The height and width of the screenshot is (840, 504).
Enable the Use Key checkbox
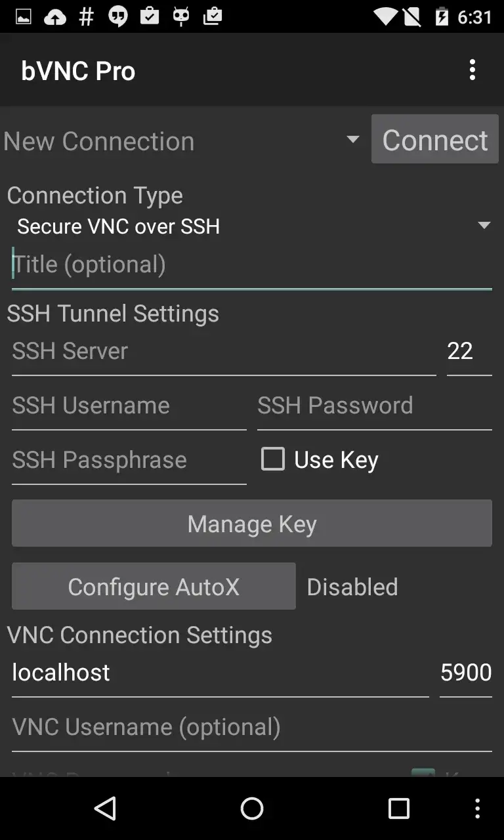272,459
